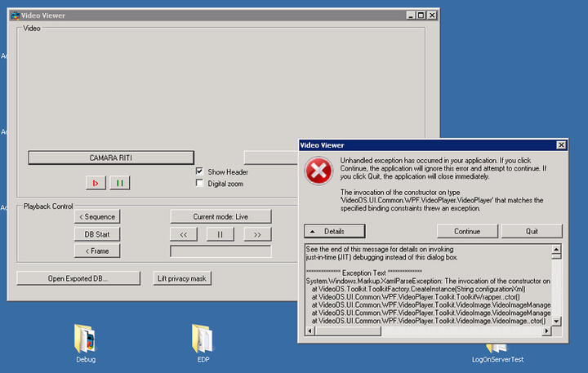Collapse the error Details expander

[335, 231]
